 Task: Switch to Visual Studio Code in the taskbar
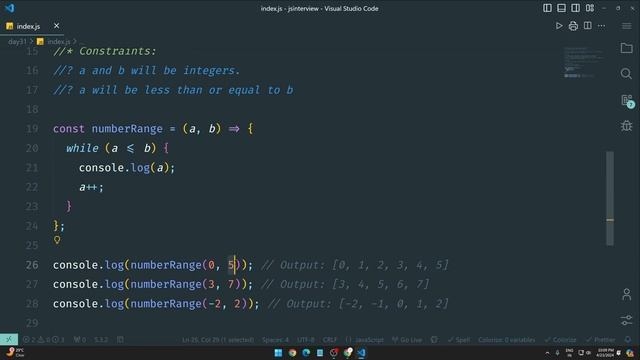tap(362, 353)
